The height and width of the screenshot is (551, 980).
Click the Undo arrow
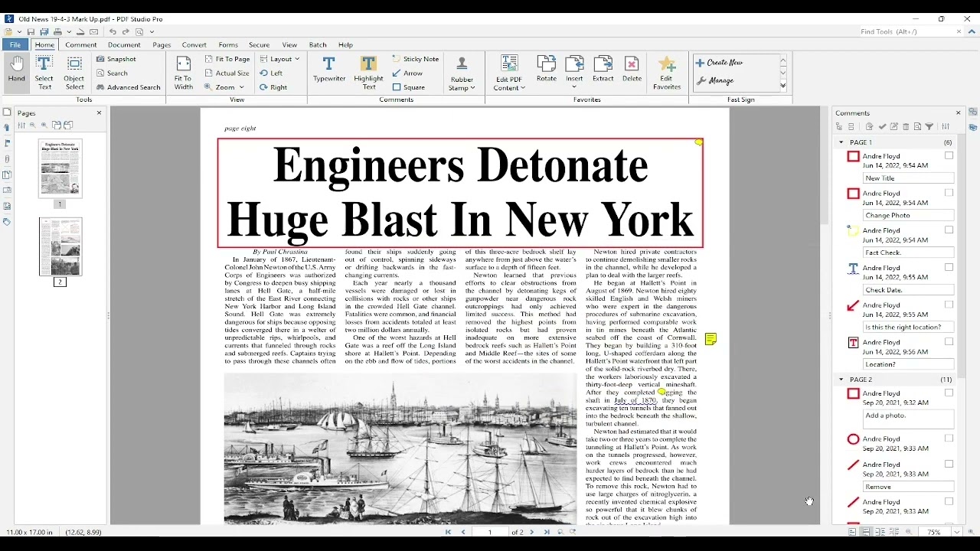pos(113,32)
